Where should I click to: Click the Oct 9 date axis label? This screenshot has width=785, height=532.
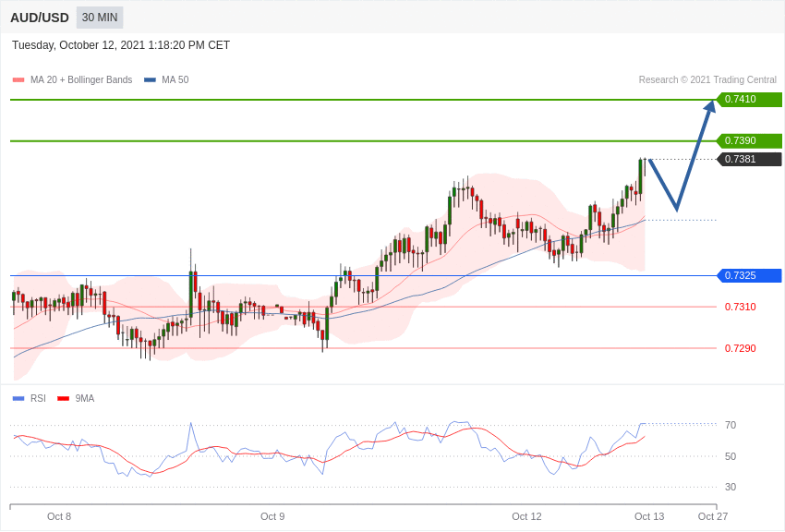272,516
